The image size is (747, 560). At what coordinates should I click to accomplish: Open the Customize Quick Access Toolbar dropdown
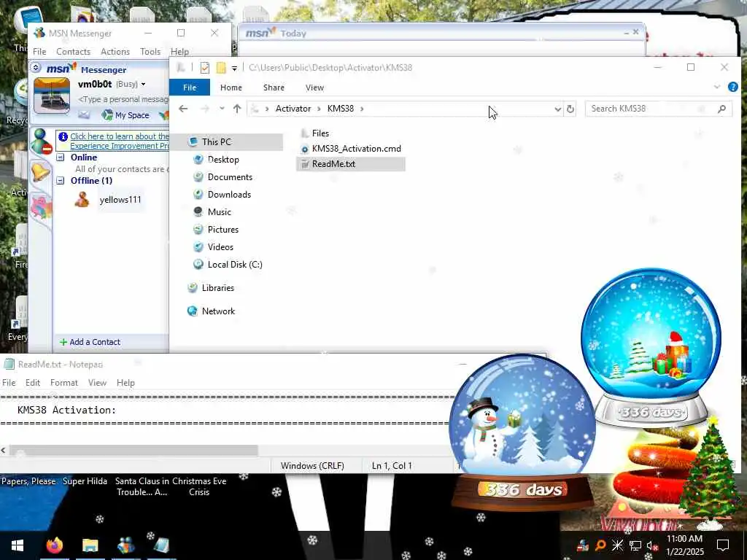click(234, 68)
